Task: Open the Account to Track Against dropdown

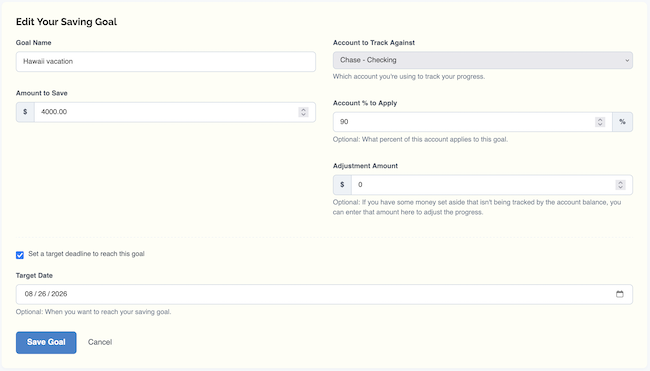Action: point(483,61)
